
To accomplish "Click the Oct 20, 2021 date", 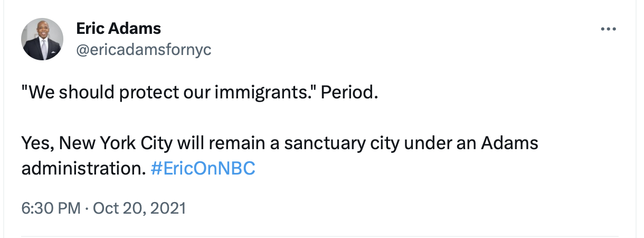I will [139, 208].
